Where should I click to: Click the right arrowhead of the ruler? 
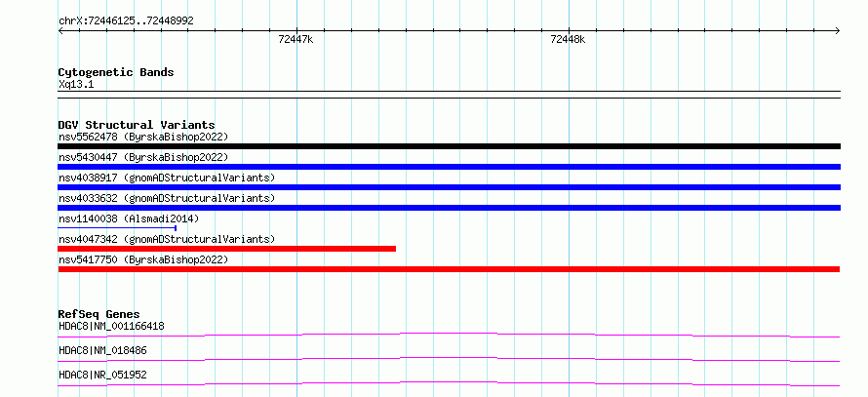[838, 31]
